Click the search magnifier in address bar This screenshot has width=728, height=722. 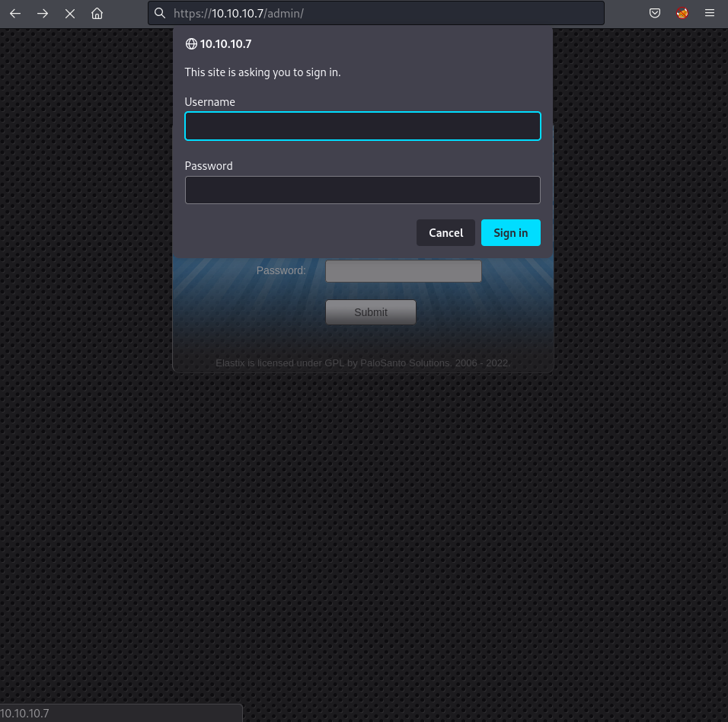(x=160, y=13)
